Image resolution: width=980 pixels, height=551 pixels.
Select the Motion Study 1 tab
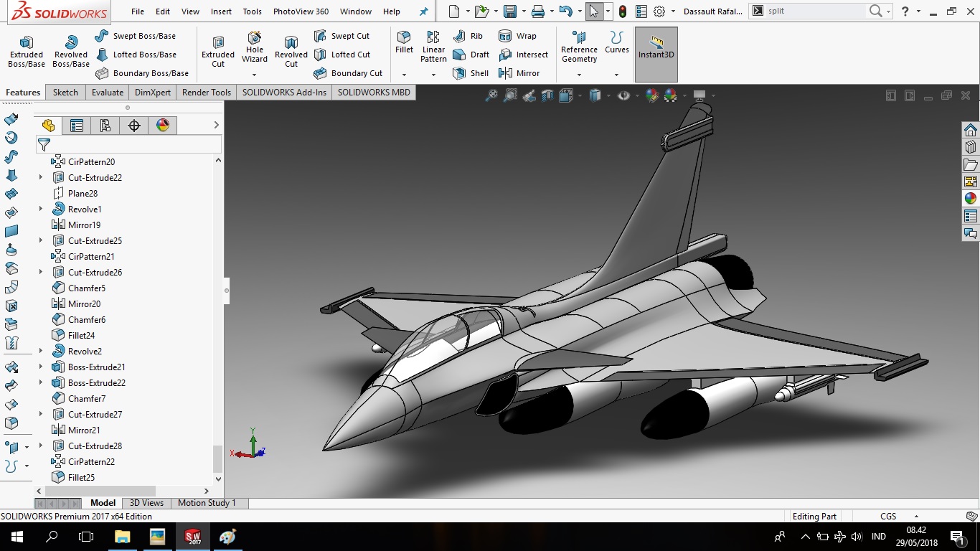click(207, 502)
